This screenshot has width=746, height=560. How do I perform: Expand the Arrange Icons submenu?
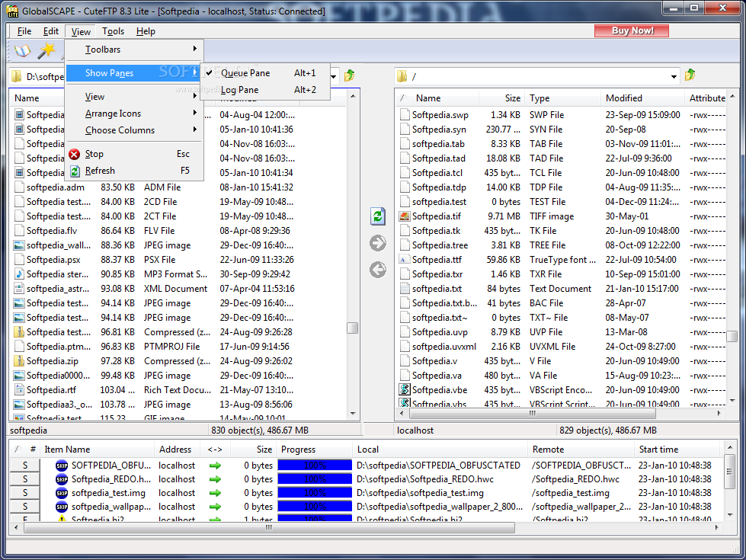[134, 114]
